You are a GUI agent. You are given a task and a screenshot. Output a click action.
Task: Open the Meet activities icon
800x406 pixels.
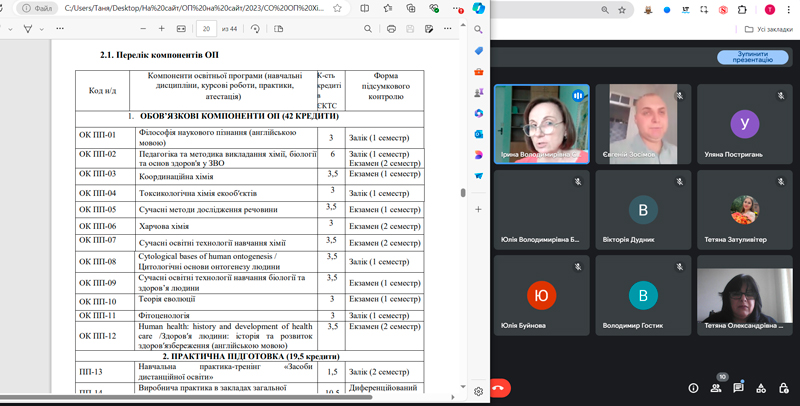point(760,388)
